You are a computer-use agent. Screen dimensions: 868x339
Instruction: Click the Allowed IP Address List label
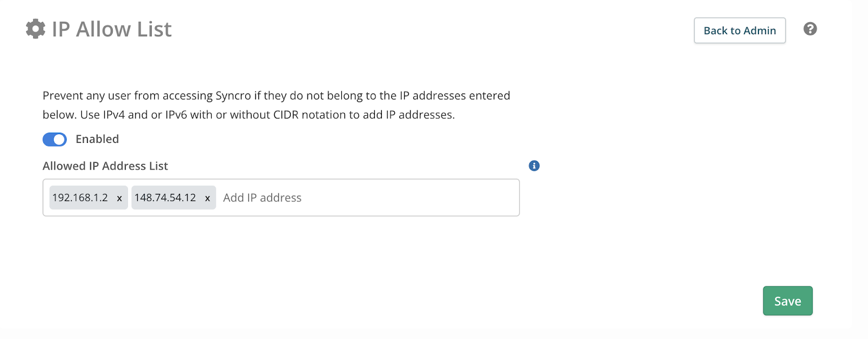point(105,166)
